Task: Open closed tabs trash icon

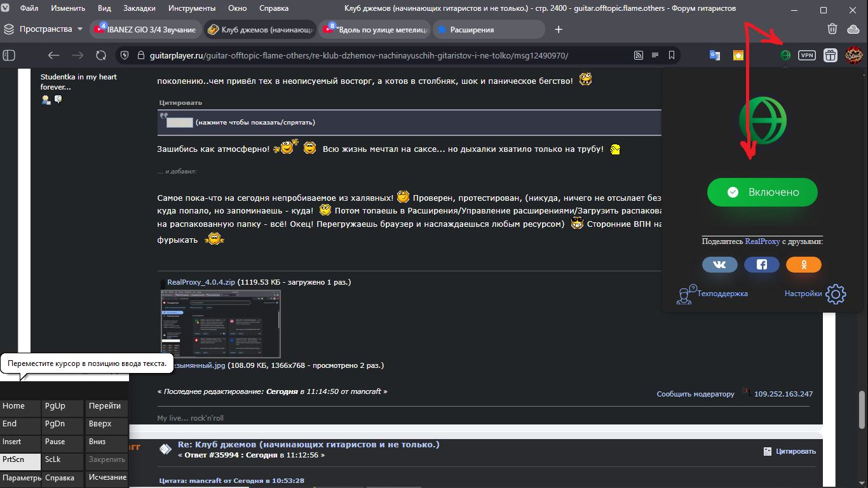Action: (832, 29)
